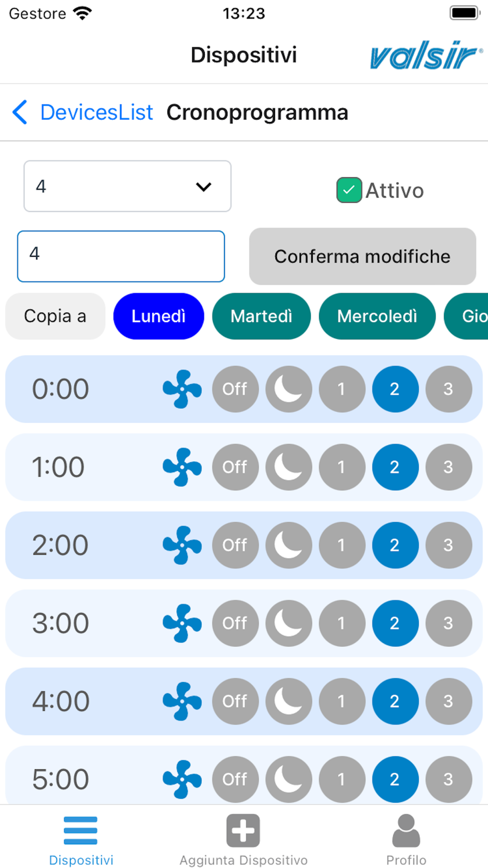Open Aggiunta Dispositivo plus icon
This screenshot has height=868, width=488.
click(243, 830)
